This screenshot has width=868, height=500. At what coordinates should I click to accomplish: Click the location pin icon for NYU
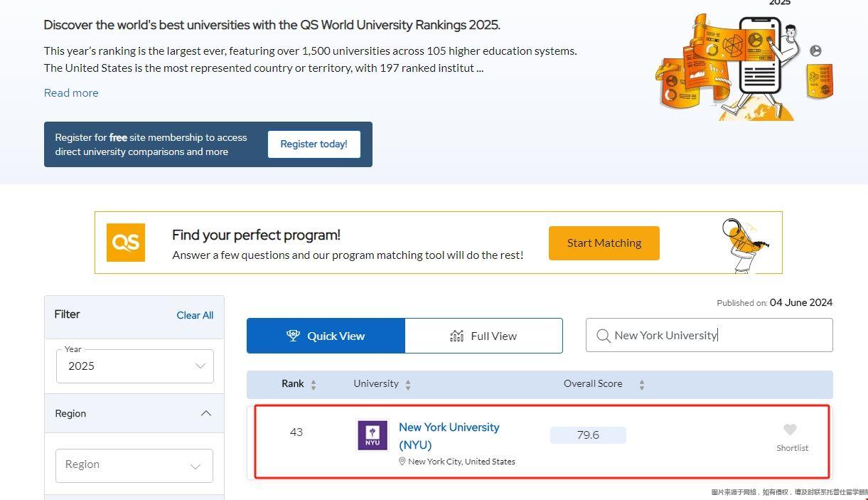[402, 462]
